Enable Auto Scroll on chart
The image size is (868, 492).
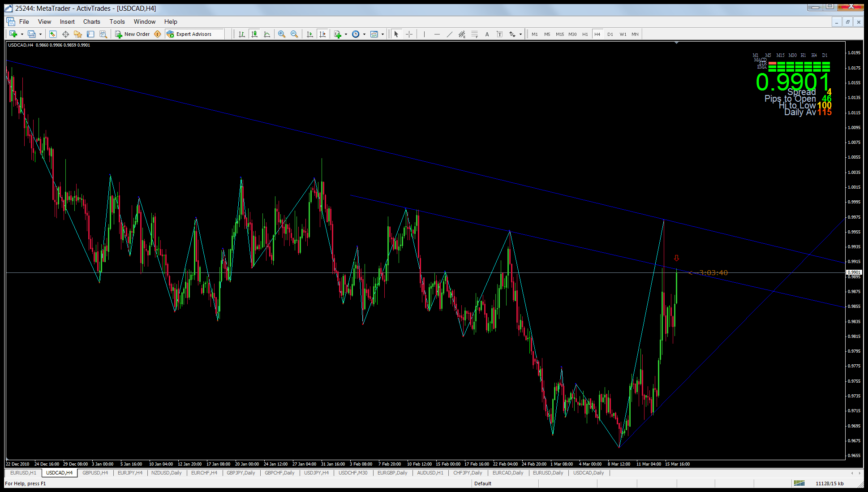(x=310, y=34)
